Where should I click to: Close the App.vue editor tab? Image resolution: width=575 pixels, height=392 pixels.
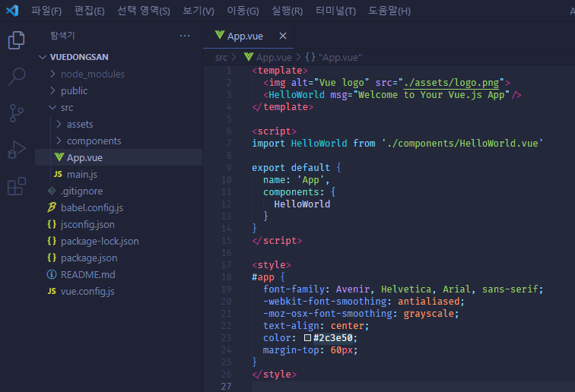(283, 36)
